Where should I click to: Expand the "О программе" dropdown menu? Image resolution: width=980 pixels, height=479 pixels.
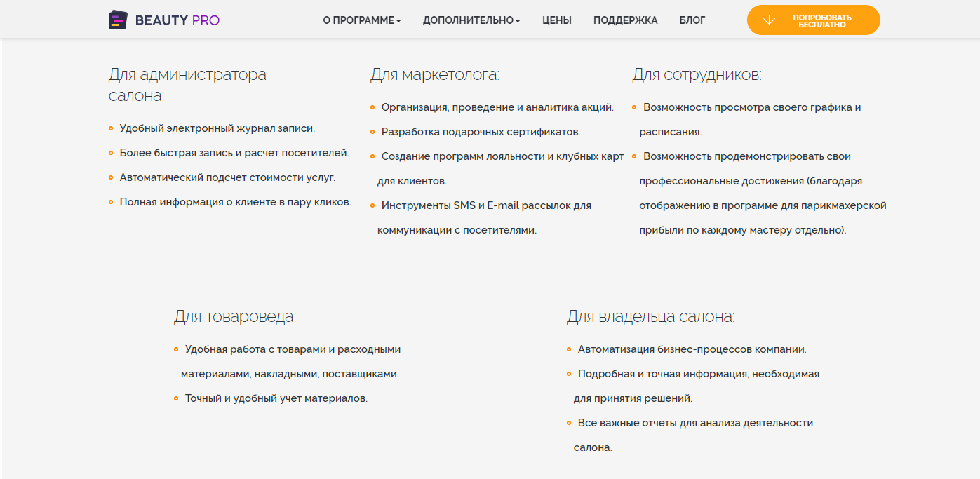pyautogui.click(x=362, y=20)
